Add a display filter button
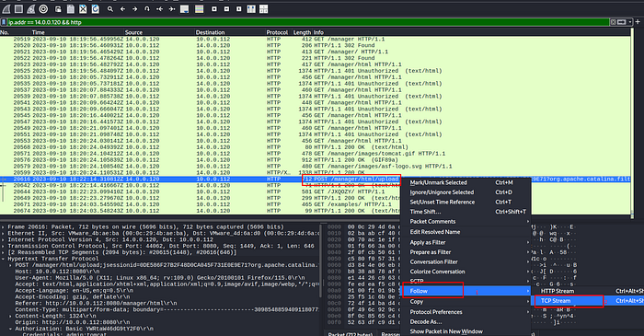The width and height of the screenshot is (644, 336). tap(638, 22)
